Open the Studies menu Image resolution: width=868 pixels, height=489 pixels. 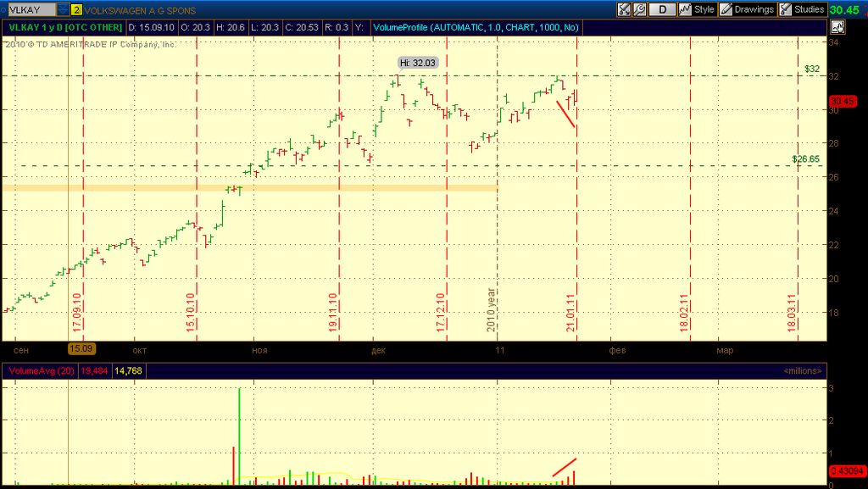coord(803,9)
